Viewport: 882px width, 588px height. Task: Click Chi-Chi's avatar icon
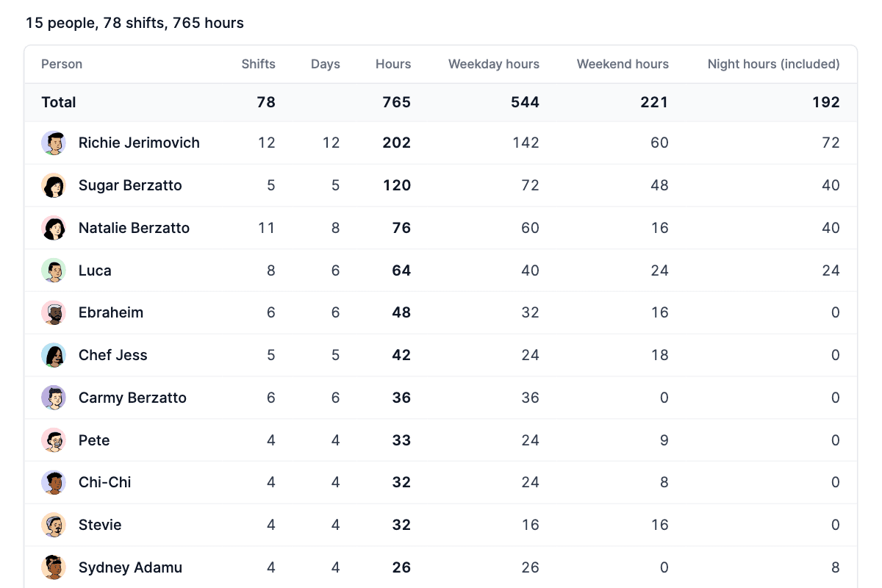pos(54,483)
